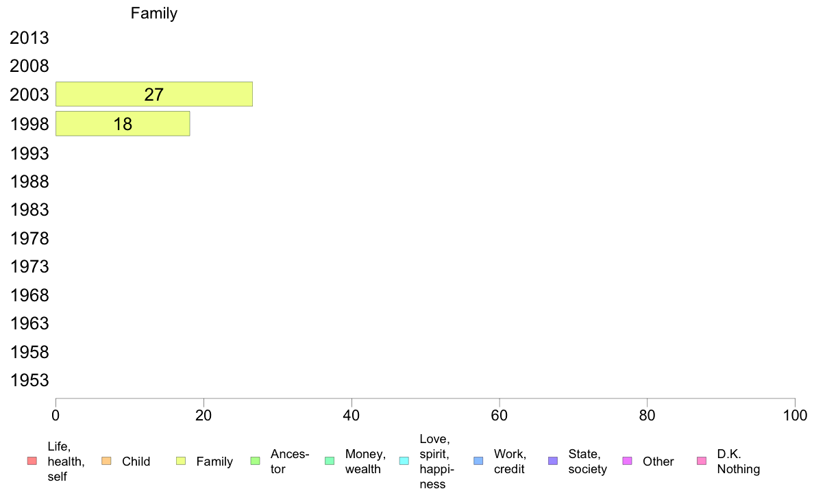Select the 2008 year label
814x504 pixels.
coord(29,66)
